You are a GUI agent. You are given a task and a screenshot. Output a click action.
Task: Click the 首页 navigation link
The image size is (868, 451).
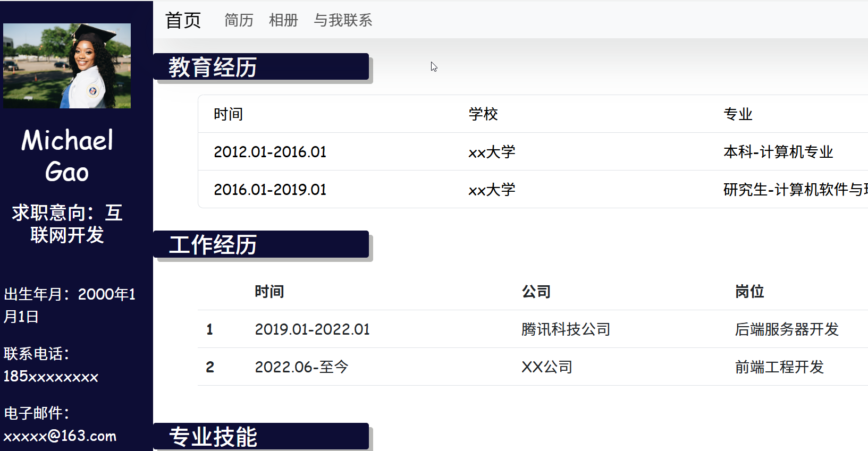point(183,20)
